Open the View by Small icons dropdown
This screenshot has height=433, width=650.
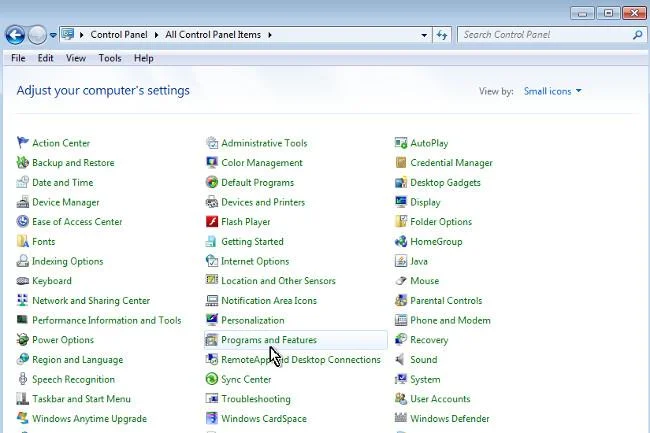pos(553,91)
